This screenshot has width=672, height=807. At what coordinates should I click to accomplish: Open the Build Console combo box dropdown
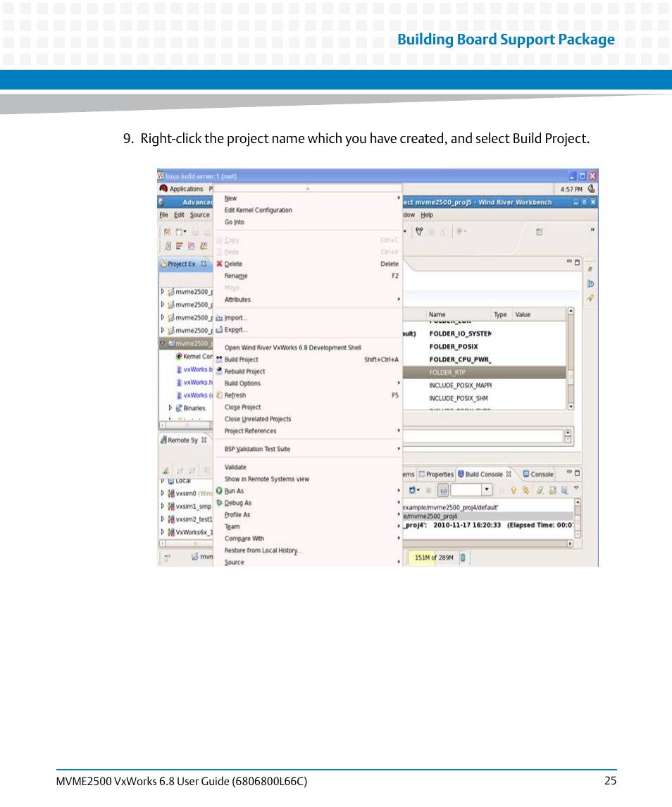point(486,490)
